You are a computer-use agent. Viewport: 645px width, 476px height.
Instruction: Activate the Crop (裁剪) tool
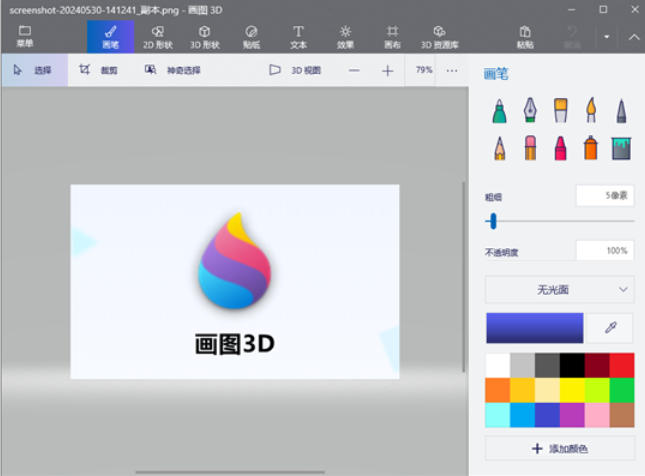point(98,70)
